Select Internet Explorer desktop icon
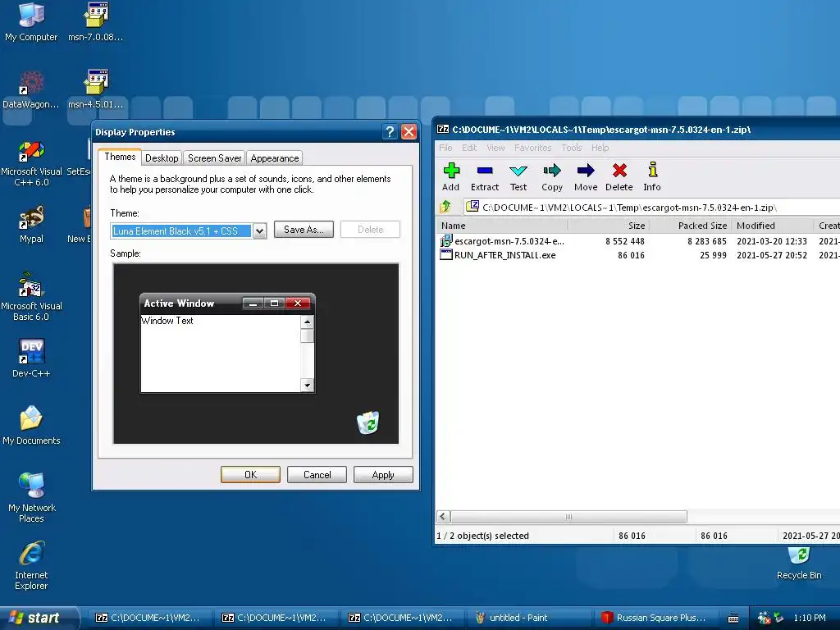Viewport: 840px width, 630px height. coord(31,566)
